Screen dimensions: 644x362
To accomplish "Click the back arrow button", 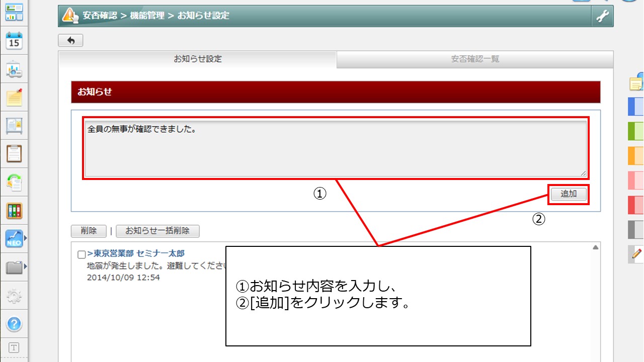I will (x=71, y=41).
